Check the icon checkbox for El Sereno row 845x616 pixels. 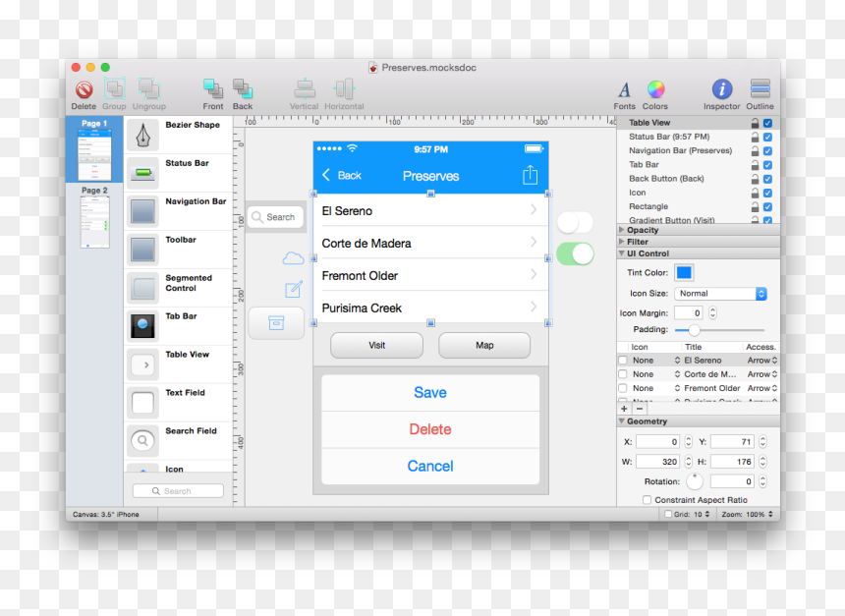point(623,360)
